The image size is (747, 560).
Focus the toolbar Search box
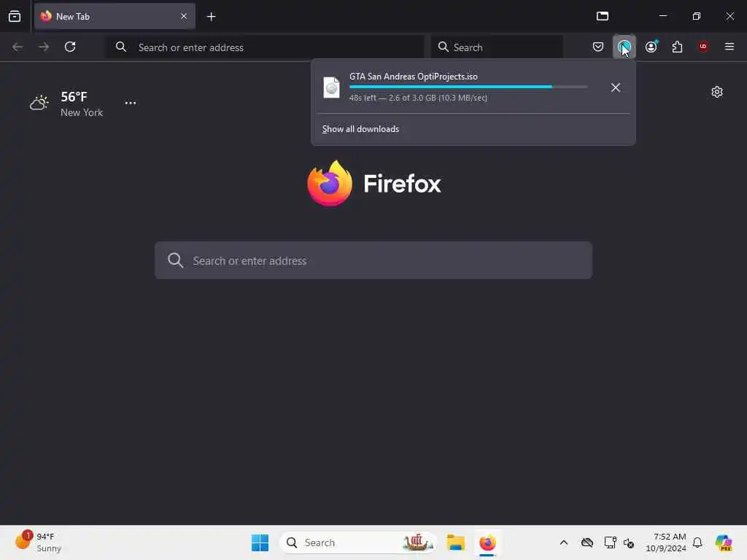tap(496, 47)
